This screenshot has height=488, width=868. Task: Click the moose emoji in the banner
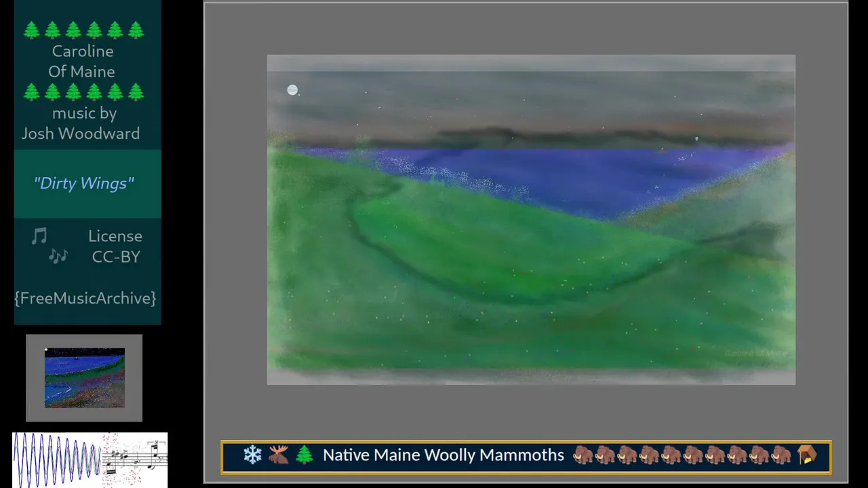pos(278,455)
